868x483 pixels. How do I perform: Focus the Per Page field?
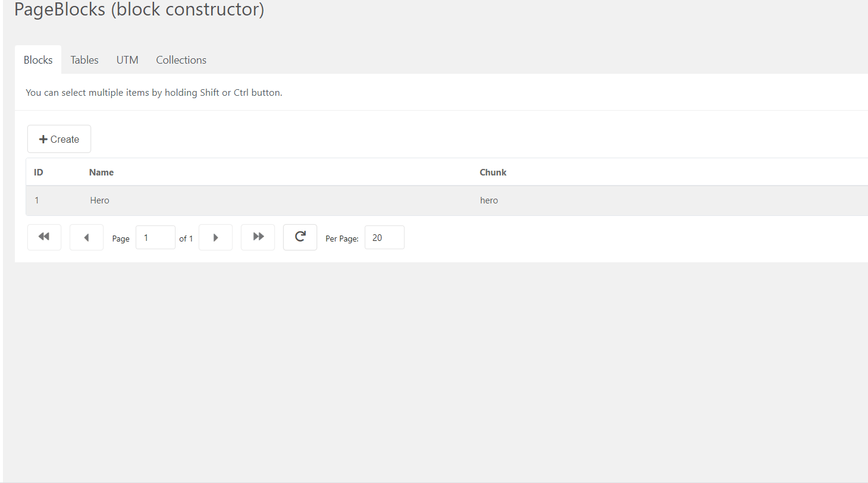tap(384, 237)
